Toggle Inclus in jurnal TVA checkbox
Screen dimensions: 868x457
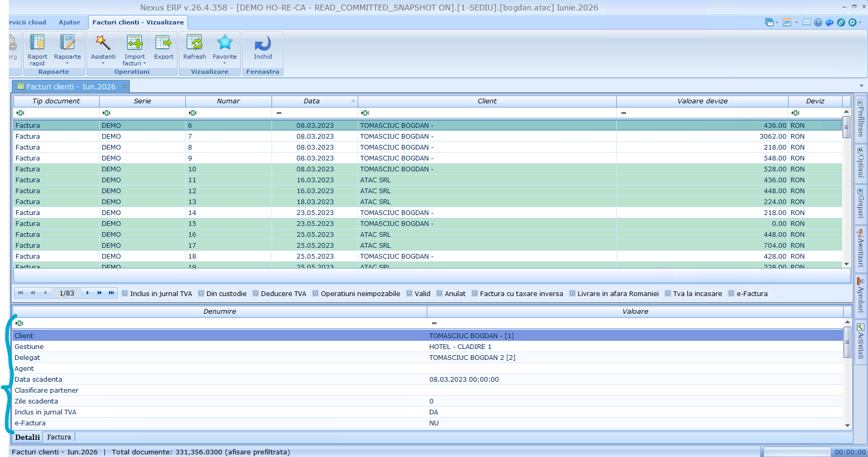tap(125, 293)
